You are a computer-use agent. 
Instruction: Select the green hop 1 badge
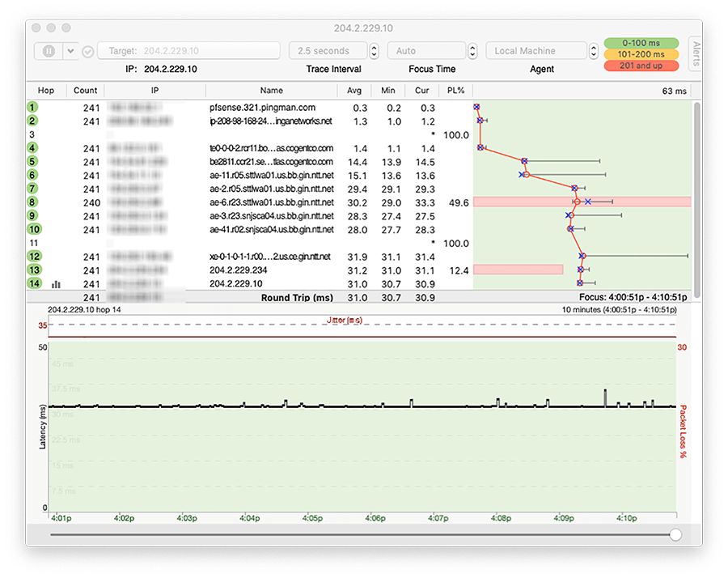32,107
